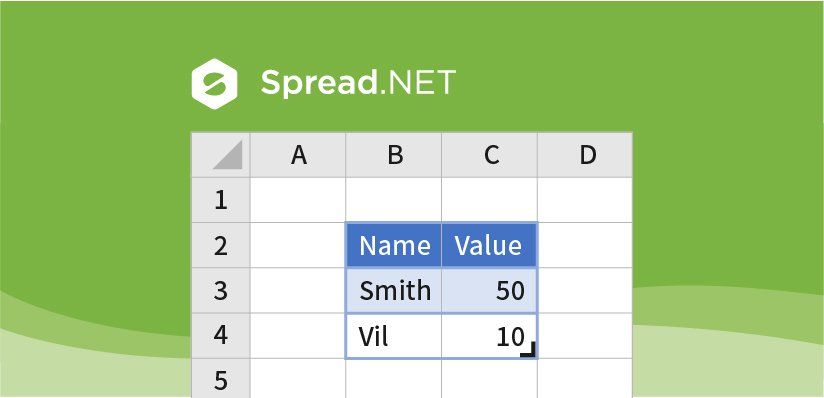Image resolution: width=824 pixels, height=398 pixels.
Task: Select row 4 header
Action: tap(221, 335)
